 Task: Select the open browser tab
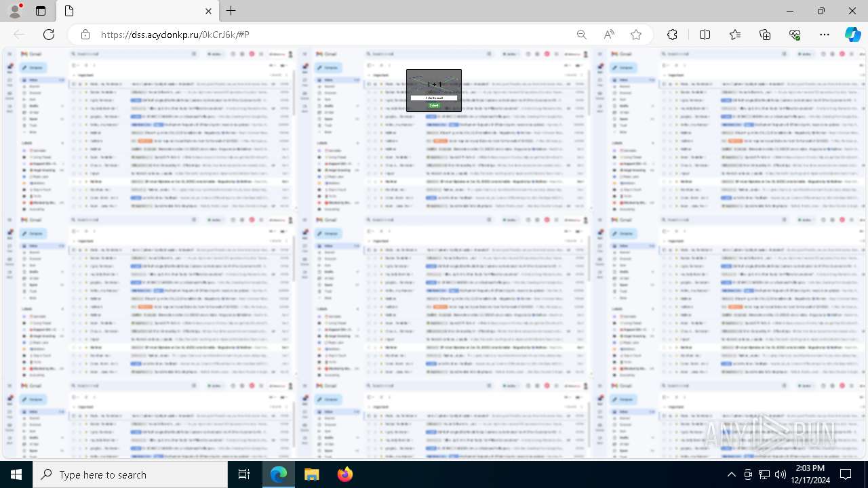click(x=138, y=11)
